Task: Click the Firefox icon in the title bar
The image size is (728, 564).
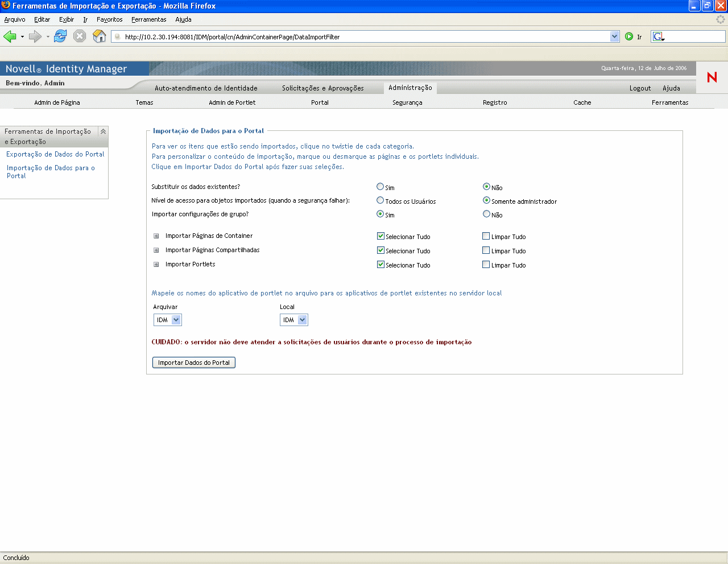Action: 6,5
